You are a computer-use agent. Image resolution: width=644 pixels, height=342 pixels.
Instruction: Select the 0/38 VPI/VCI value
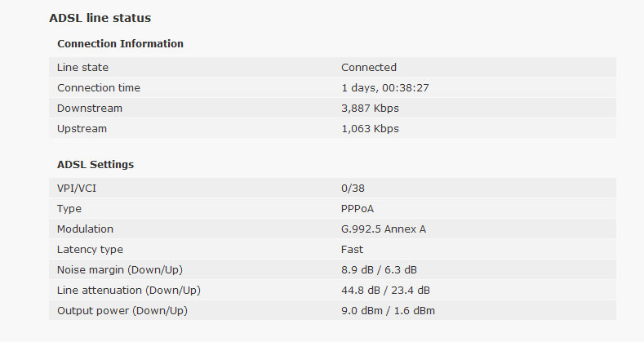(x=353, y=188)
